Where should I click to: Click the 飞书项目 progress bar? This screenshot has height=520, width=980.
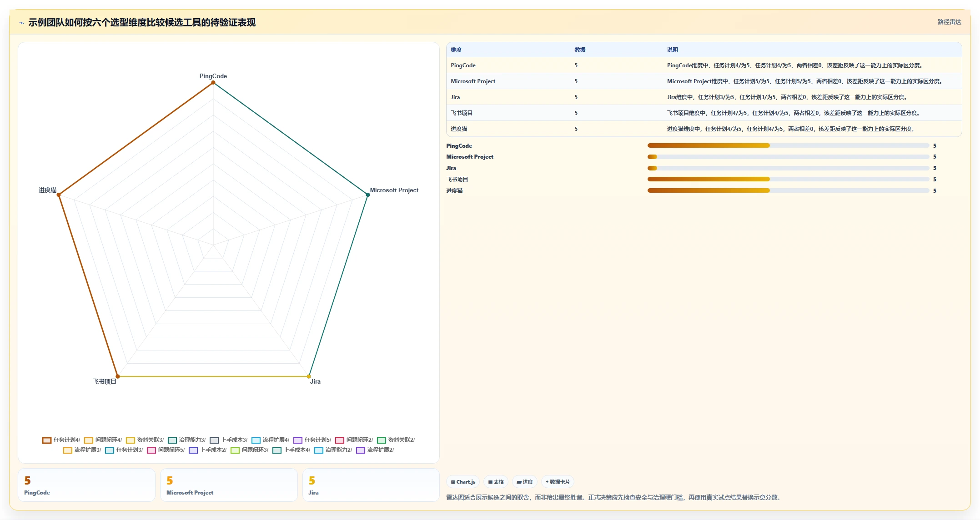788,179
